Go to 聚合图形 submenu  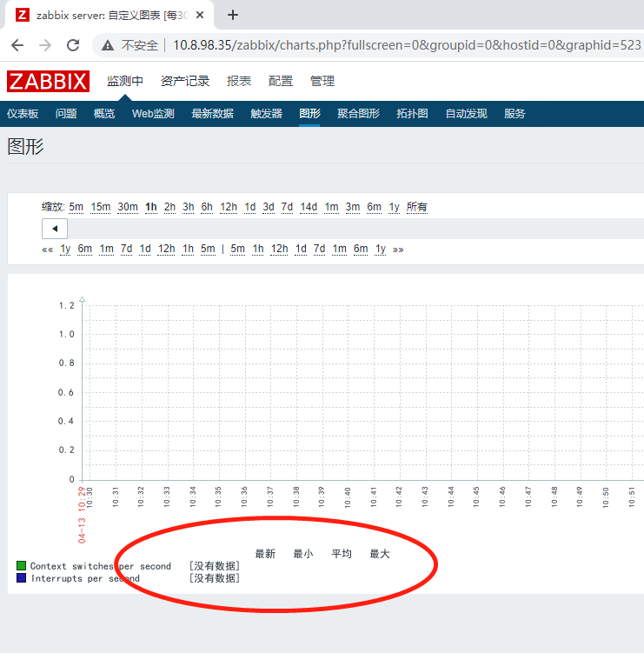tap(358, 114)
